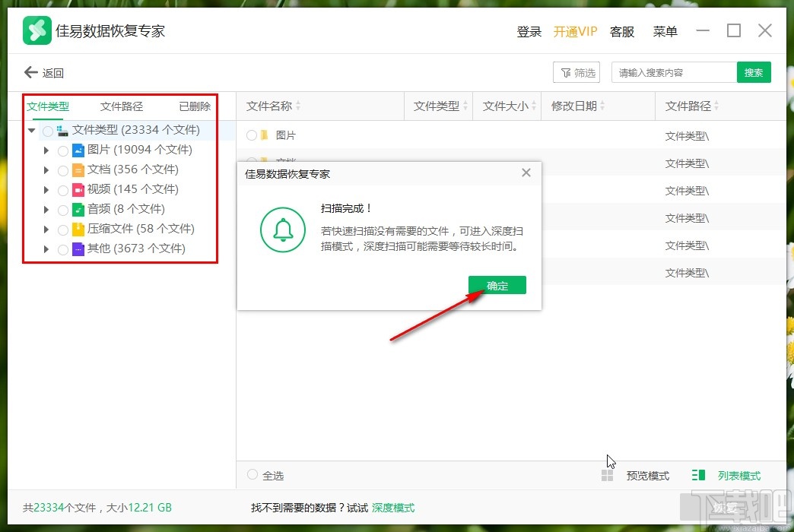Click the Compressed files category icon
This screenshot has height=532, width=794.
pos(78,229)
